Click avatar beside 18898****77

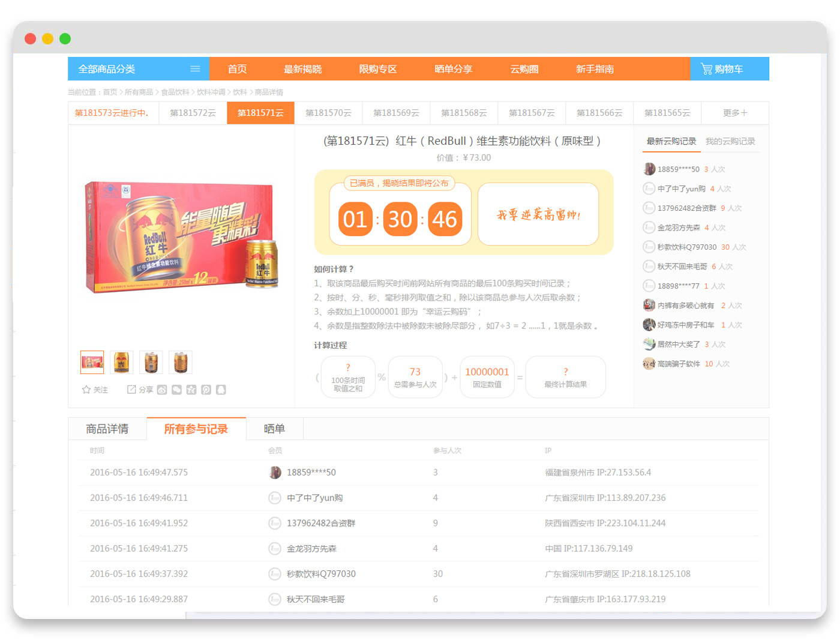pyautogui.click(x=649, y=286)
